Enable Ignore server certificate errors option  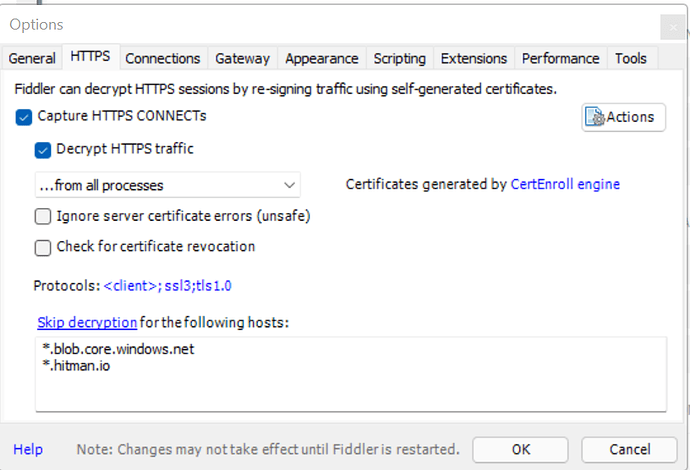[43, 215]
